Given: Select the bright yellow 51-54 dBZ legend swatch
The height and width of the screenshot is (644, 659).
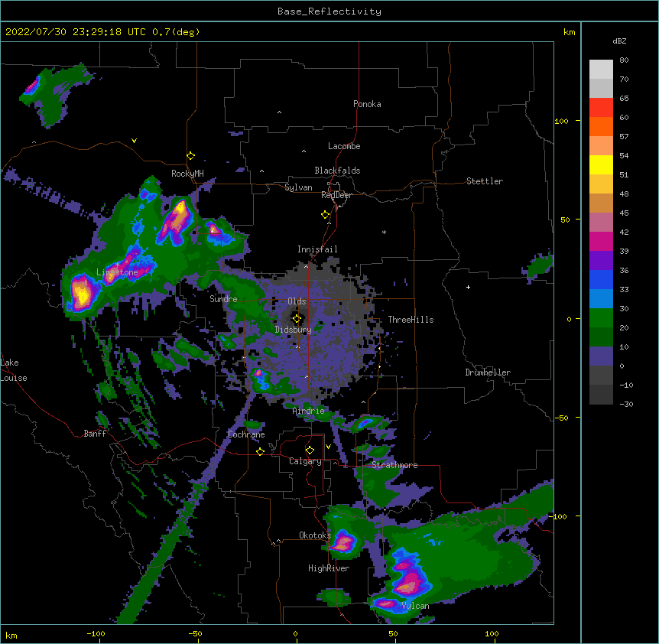Looking at the screenshot, I should pyautogui.click(x=601, y=164).
